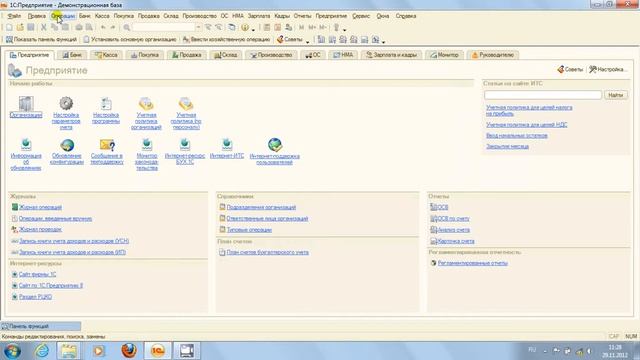
Task: Click the Найти button
Action: [x=616, y=95]
